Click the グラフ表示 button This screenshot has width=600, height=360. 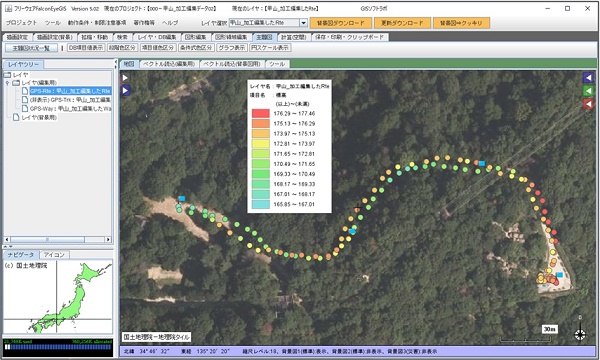click(x=232, y=48)
